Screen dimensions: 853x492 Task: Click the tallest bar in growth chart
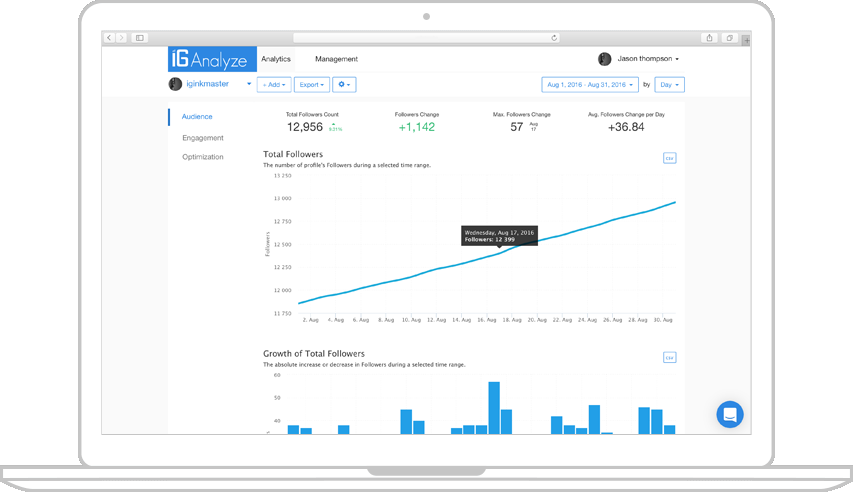pyautogui.click(x=493, y=408)
